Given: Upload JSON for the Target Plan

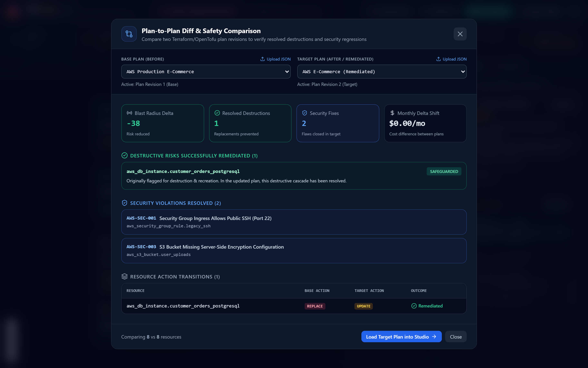Looking at the screenshot, I should [451, 59].
